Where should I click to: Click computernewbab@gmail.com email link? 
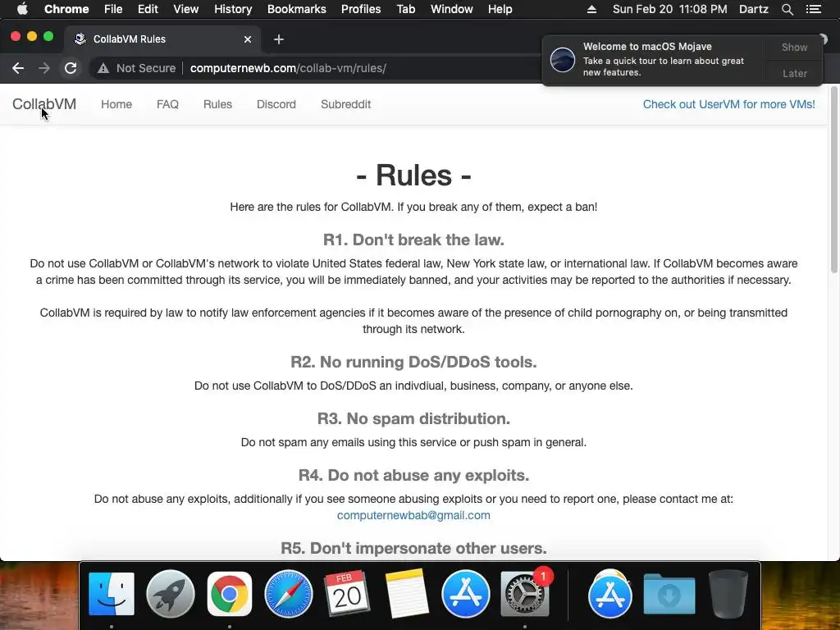(x=413, y=515)
